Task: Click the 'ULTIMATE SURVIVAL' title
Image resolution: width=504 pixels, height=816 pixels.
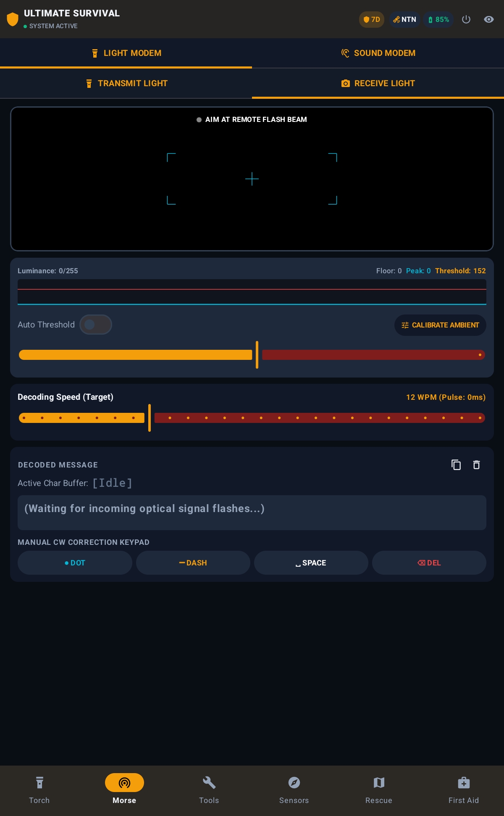Action: click(72, 13)
